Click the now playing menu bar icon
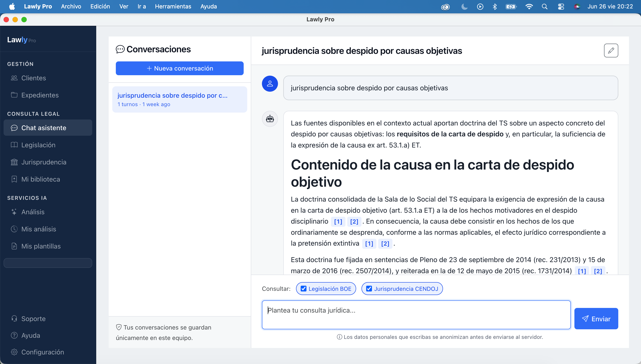The height and width of the screenshot is (364, 641). (480, 6)
